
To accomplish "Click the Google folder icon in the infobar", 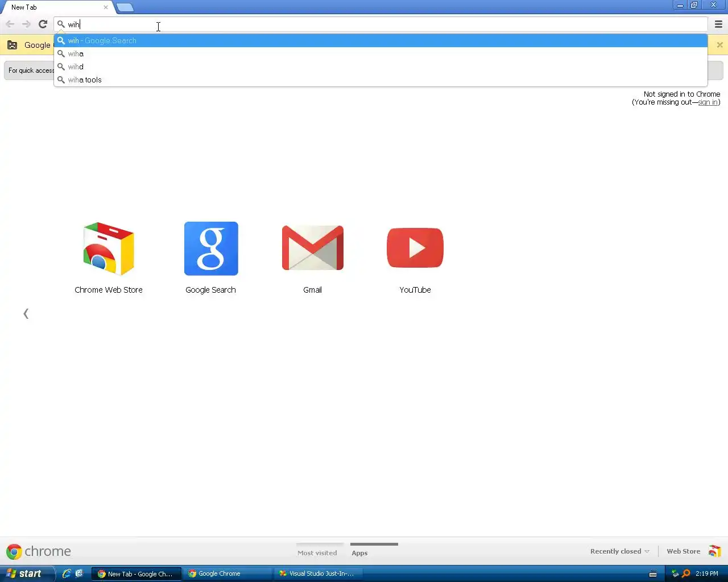I will pyautogui.click(x=12, y=45).
